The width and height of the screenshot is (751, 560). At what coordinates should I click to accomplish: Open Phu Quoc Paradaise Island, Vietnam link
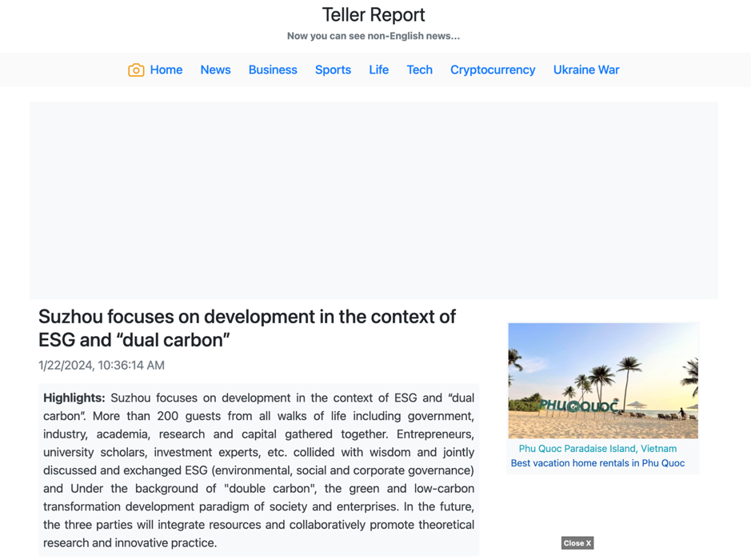point(597,449)
